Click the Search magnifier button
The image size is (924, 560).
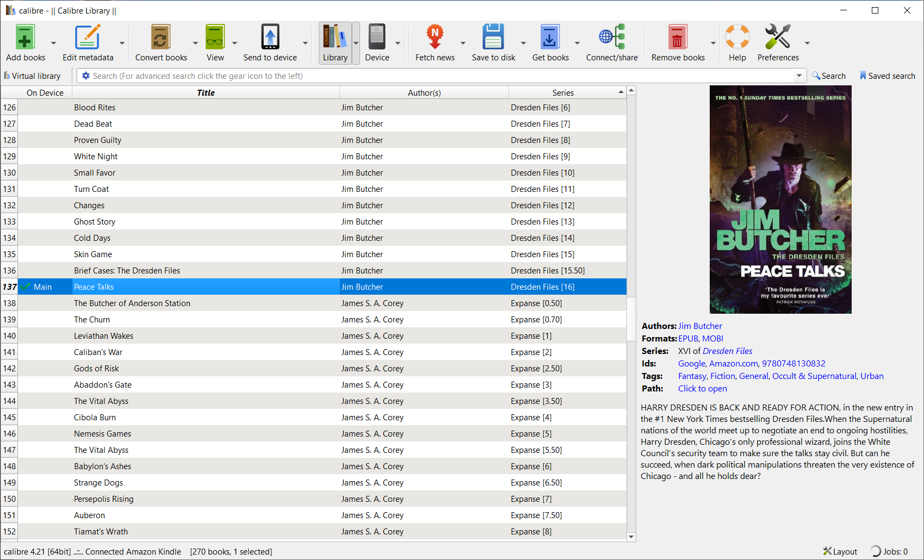[x=829, y=76]
